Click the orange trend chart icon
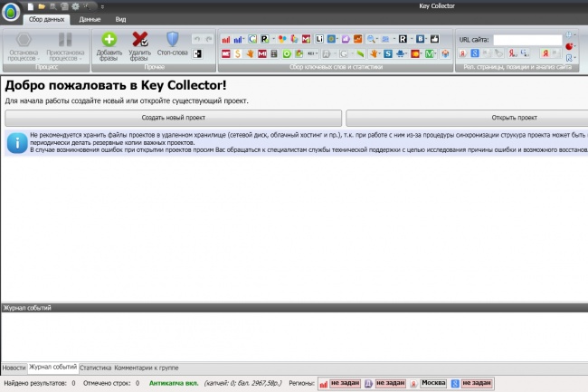588x392 pixels. pyautogui.click(x=357, y=39)
